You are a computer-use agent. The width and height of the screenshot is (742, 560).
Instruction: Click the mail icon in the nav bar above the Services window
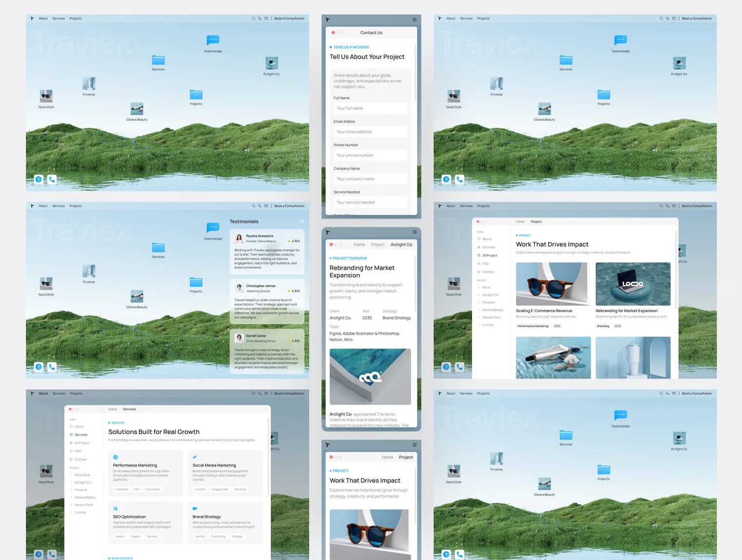[266, 393]
